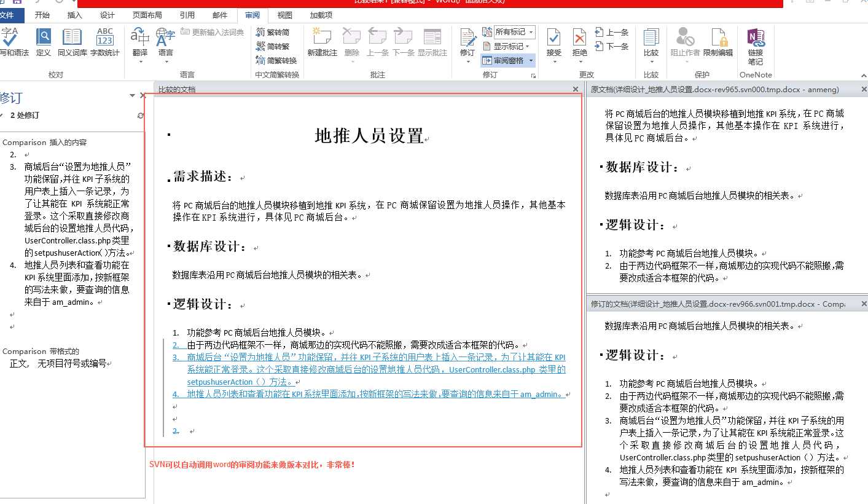This screenshot has width=868, height=504.
Task: Switch to the 开始 tab
Action: tap(42, 15)
